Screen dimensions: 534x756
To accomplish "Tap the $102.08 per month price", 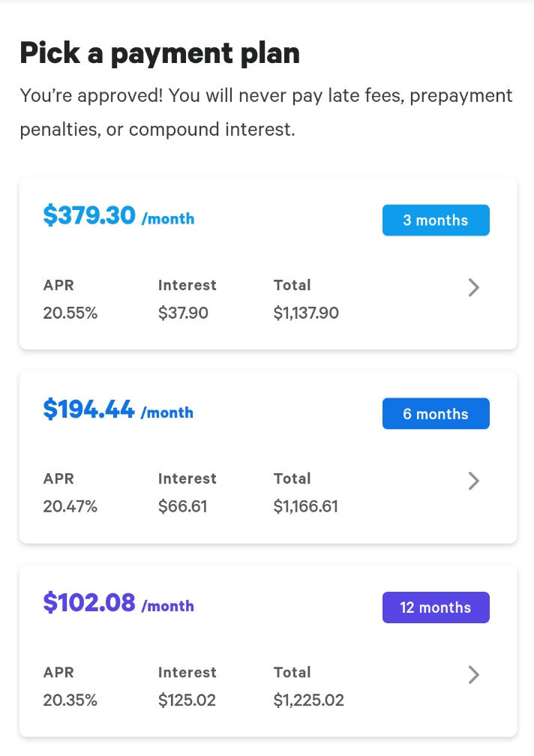I will [118, 603].
